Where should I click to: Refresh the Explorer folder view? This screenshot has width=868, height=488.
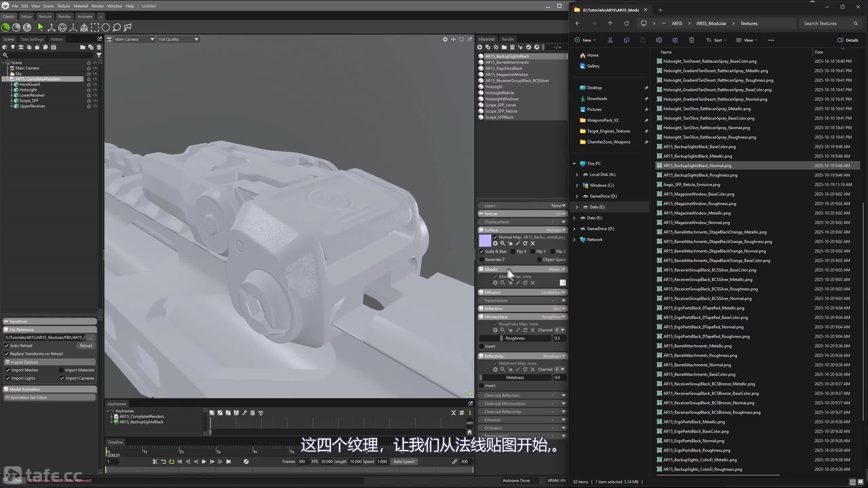tap(626, 23)
